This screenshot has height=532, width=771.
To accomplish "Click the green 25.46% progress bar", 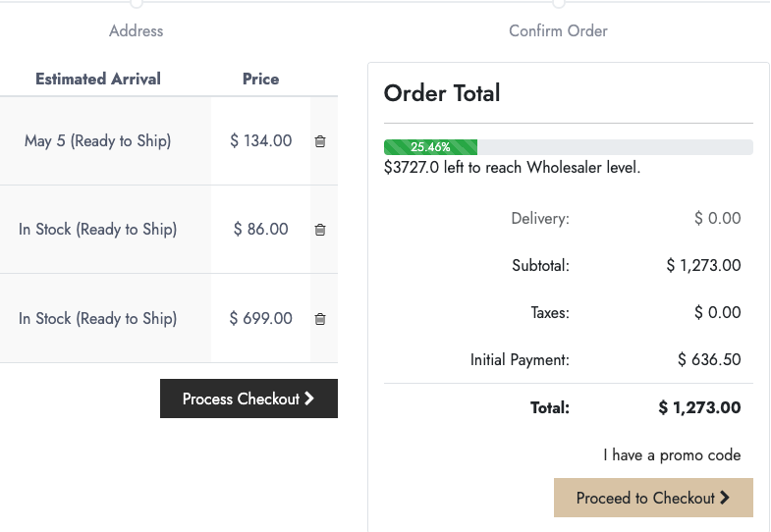I will click(431, 147).
